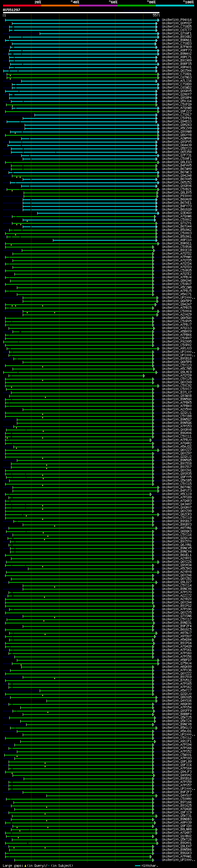Click the cyan ~100% identity legend segment
The image size is (197, 868).
pos(175,6)
